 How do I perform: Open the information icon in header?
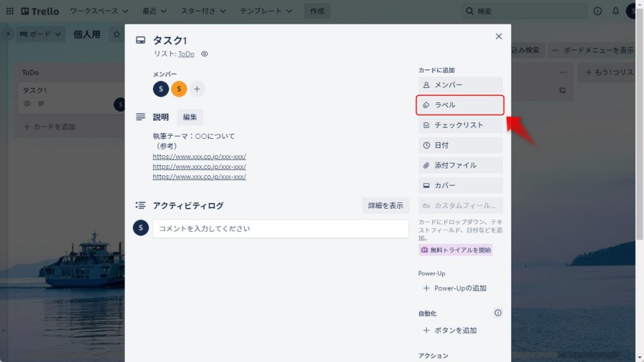tap(597, 11)
